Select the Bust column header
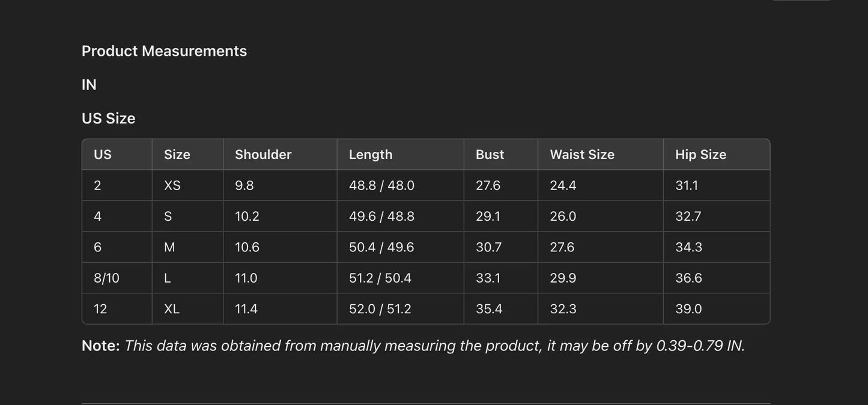868x405 pixels. (x=490, y=155)
